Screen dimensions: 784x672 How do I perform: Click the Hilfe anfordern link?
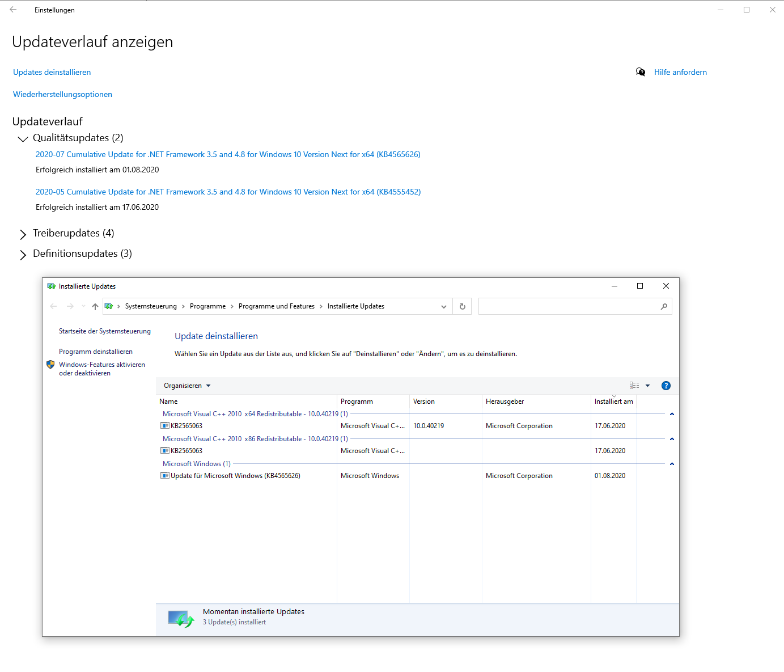click(x=680, y=72)
